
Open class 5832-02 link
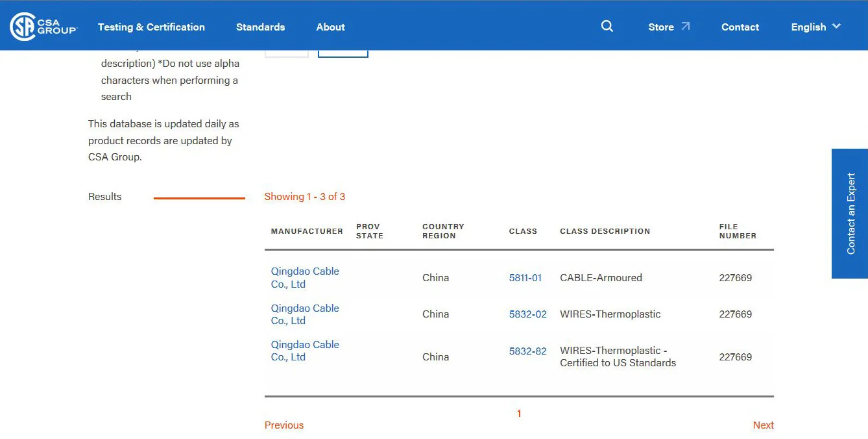(527, 314)
